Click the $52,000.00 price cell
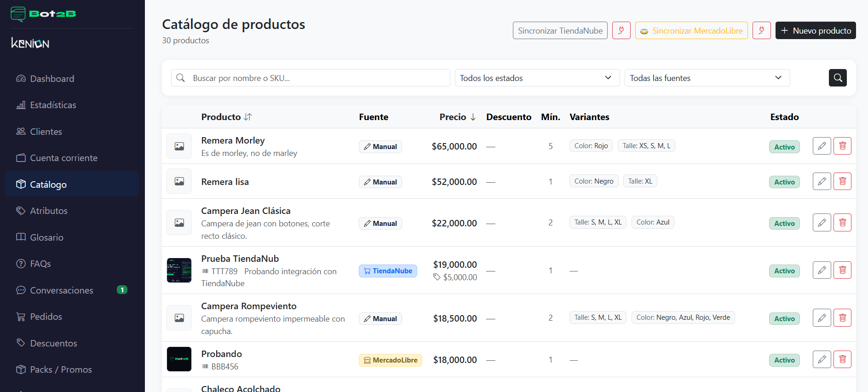The image size is (868, 392). 454,182
